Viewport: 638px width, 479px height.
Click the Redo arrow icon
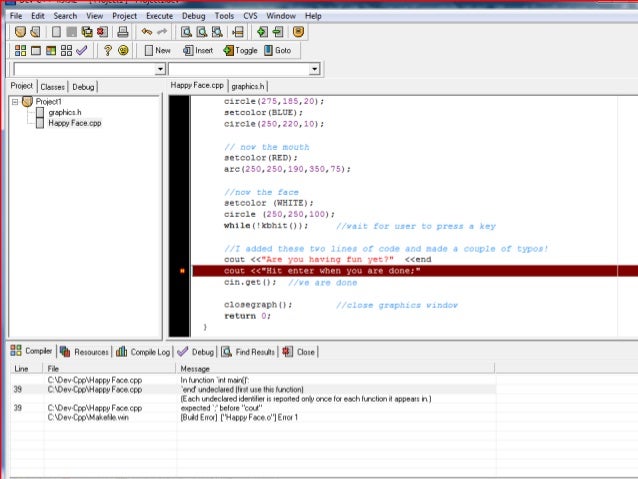(162, 32)
